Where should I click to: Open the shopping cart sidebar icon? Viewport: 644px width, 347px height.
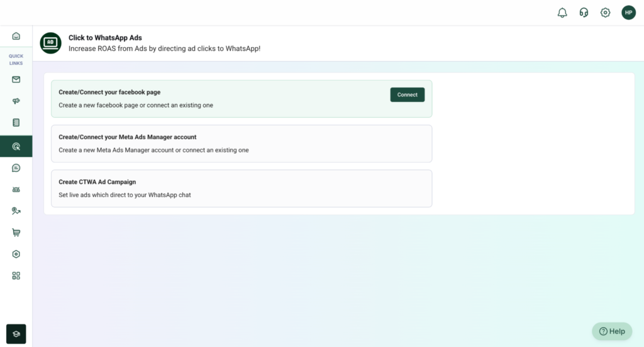click(16, 233)
